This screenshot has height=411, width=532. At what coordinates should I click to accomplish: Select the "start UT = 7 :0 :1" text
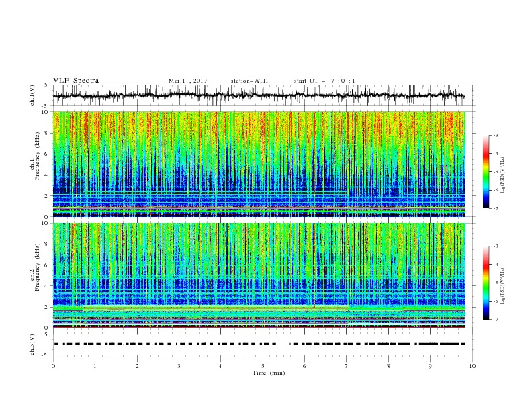324,81
